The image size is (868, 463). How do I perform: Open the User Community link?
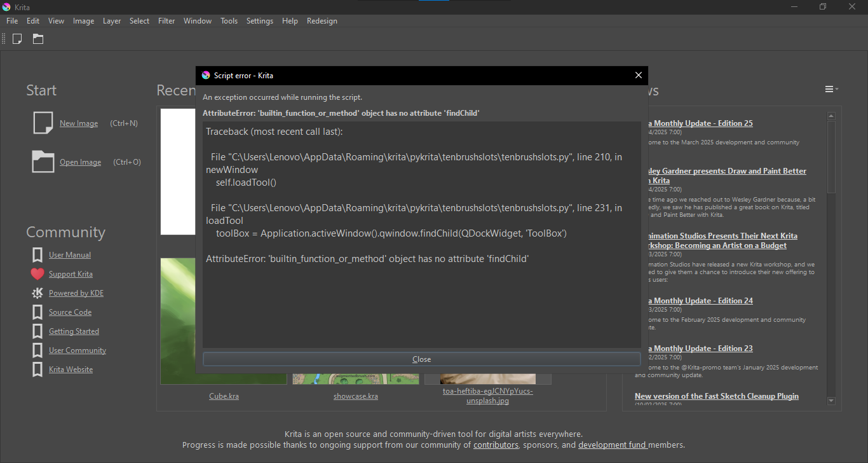coord(78,350)
